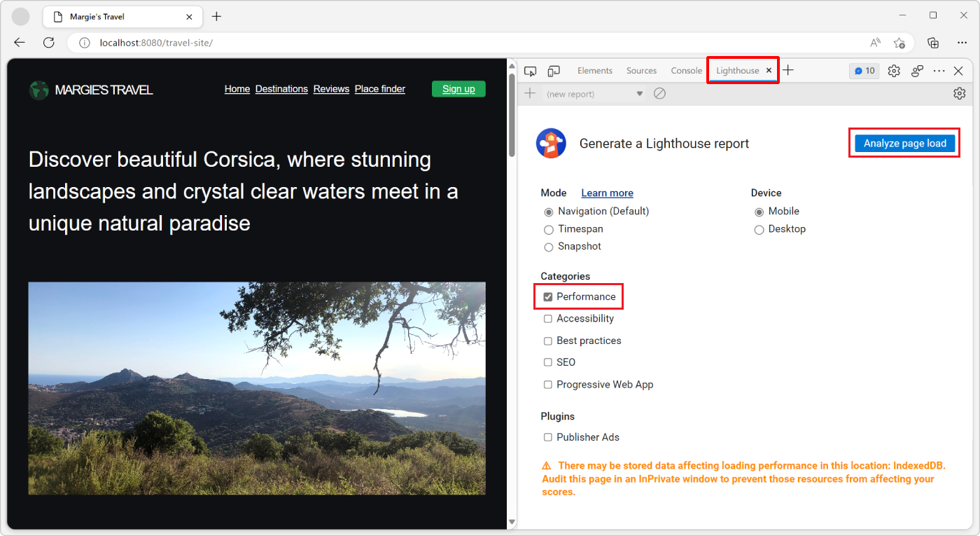Enable the Accessibility category checkbox

click(547, 318)
